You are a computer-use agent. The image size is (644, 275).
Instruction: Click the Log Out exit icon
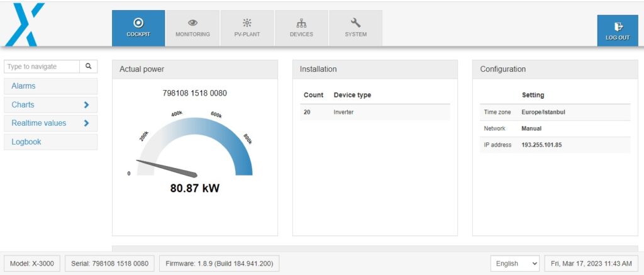(x=618, y=26)
